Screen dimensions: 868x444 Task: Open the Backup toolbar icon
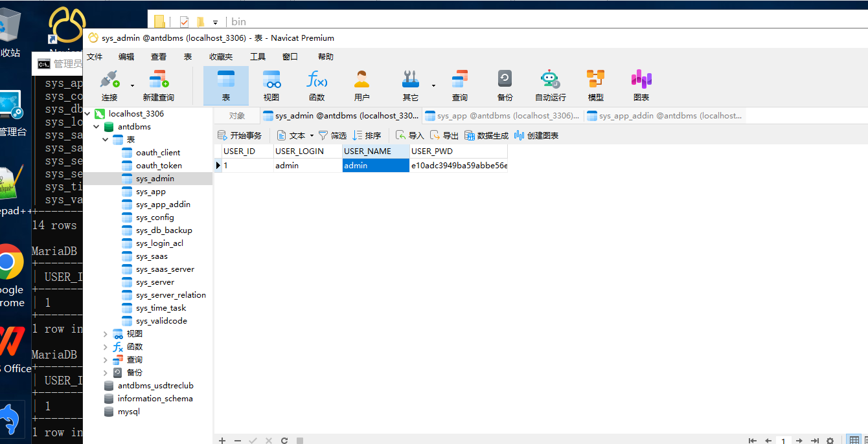click(505, 86)
